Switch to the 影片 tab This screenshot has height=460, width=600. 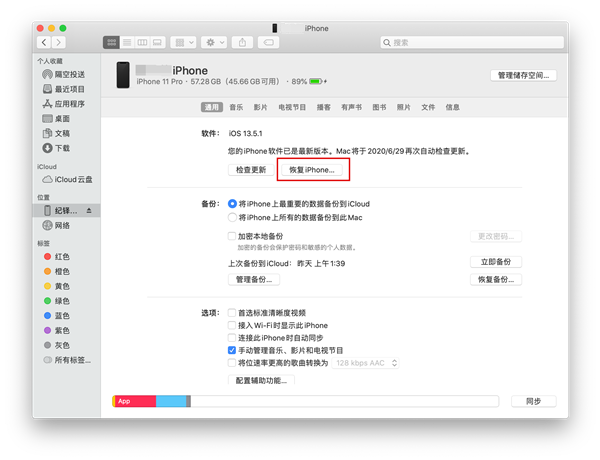click(x=260, y=107)
